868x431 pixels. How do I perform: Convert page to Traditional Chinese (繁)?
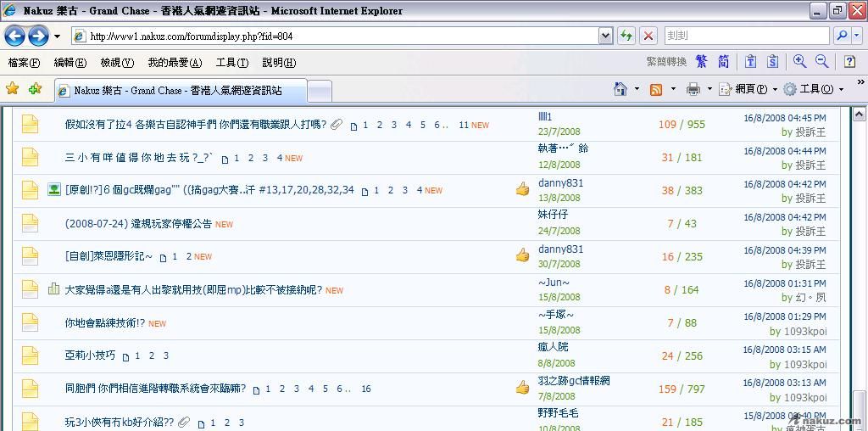click(701, 62)
